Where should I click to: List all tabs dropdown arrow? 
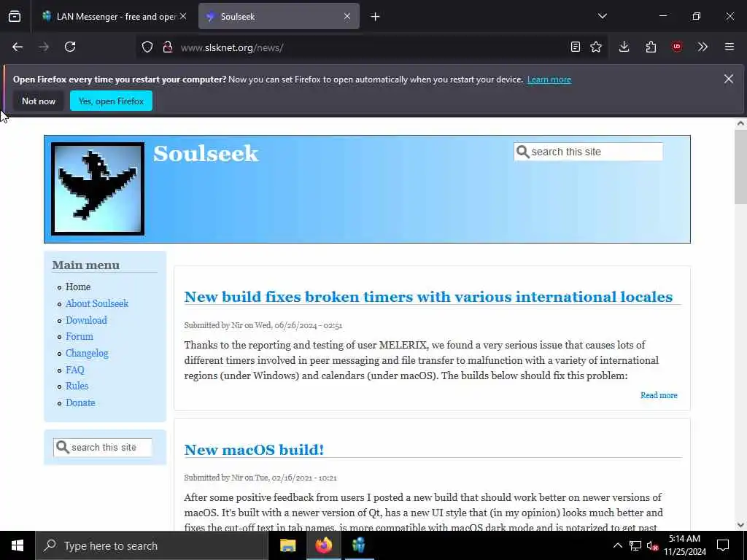point(602,17)
